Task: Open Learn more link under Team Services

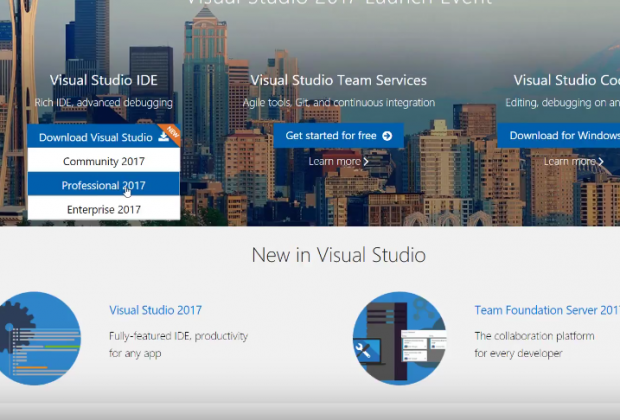Action: click(x=334, y=161)
